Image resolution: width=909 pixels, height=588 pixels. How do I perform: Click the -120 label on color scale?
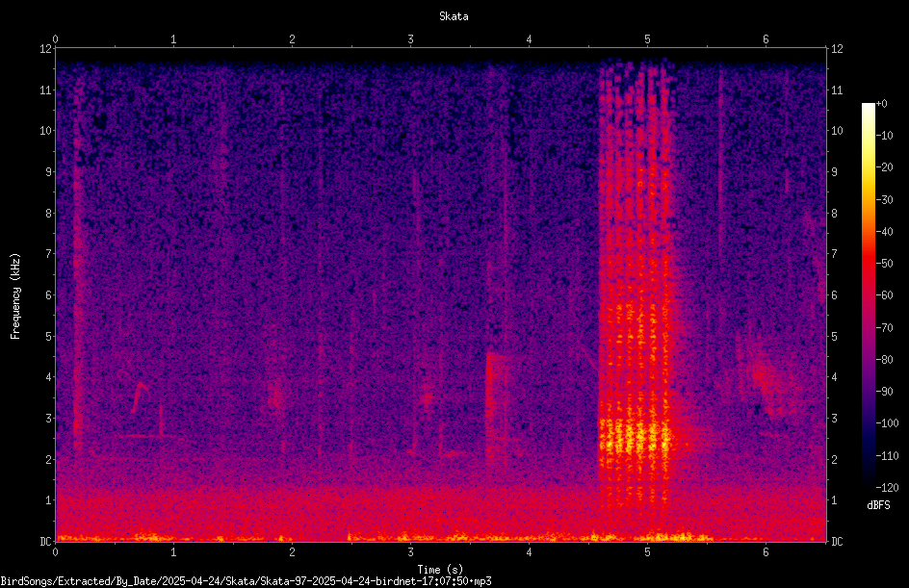[887, 487]
